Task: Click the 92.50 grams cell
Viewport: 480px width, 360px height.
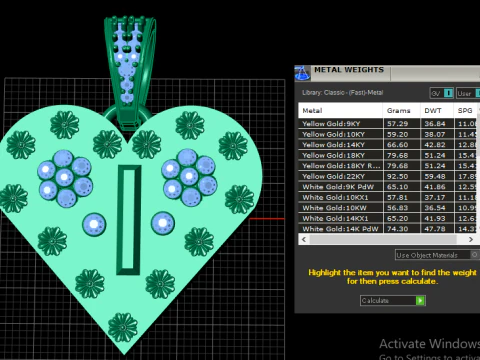Action: [401, 176]
